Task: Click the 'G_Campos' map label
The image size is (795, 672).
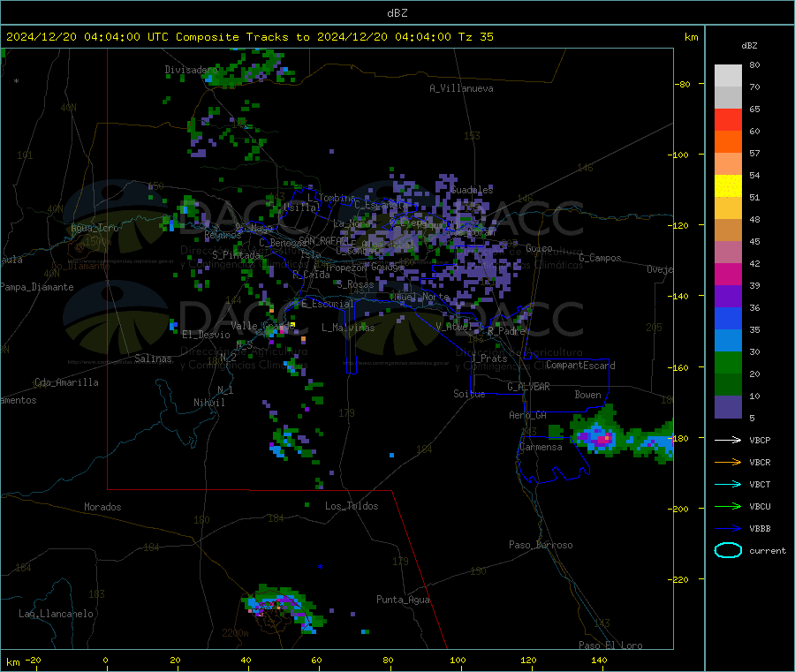Action: click(x=601, y=258)
